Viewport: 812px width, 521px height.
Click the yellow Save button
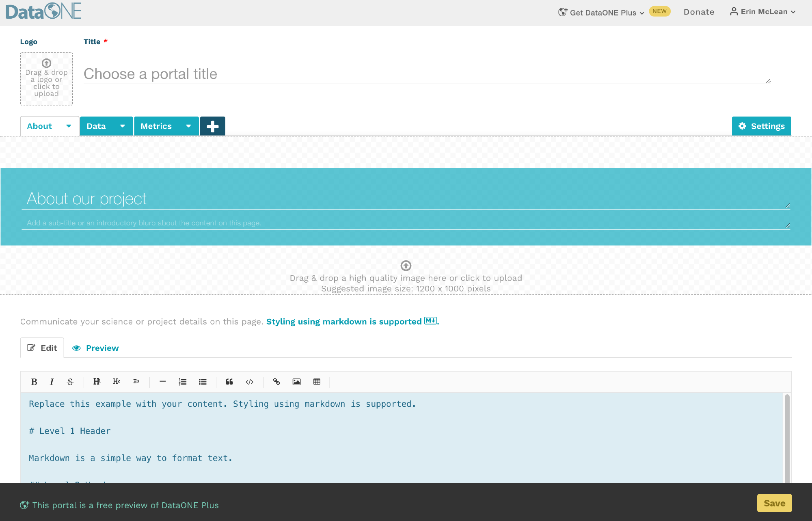coord(774,503)
